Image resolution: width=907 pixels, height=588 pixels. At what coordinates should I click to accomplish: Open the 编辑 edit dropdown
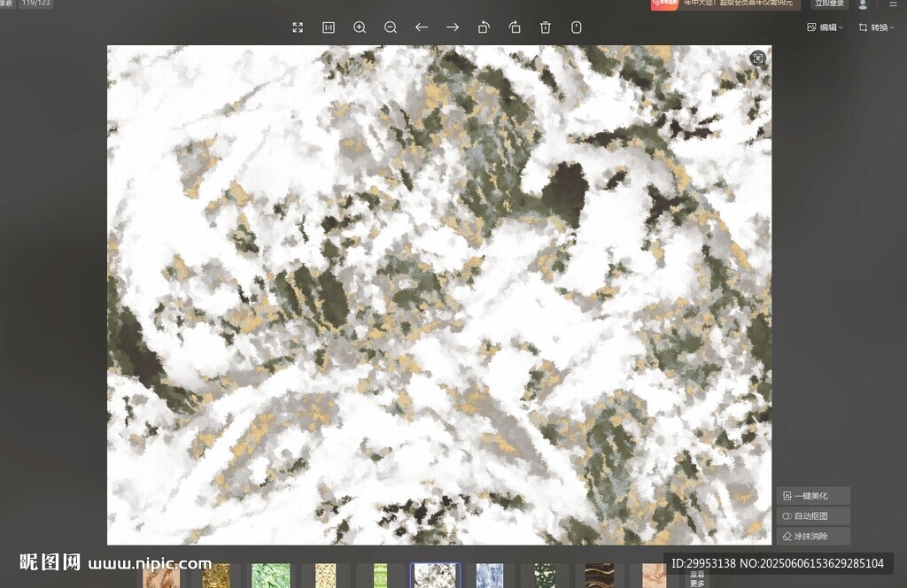click(825, 27)
